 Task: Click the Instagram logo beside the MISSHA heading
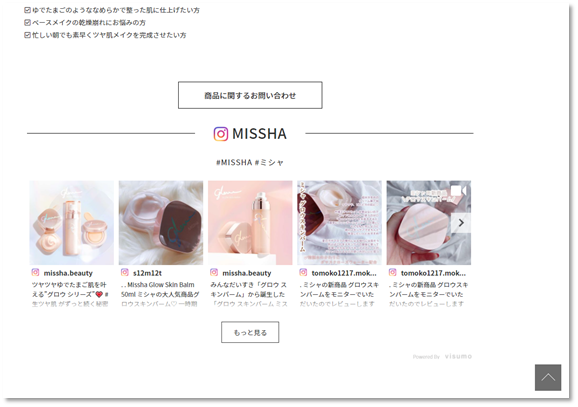[221, 134]
